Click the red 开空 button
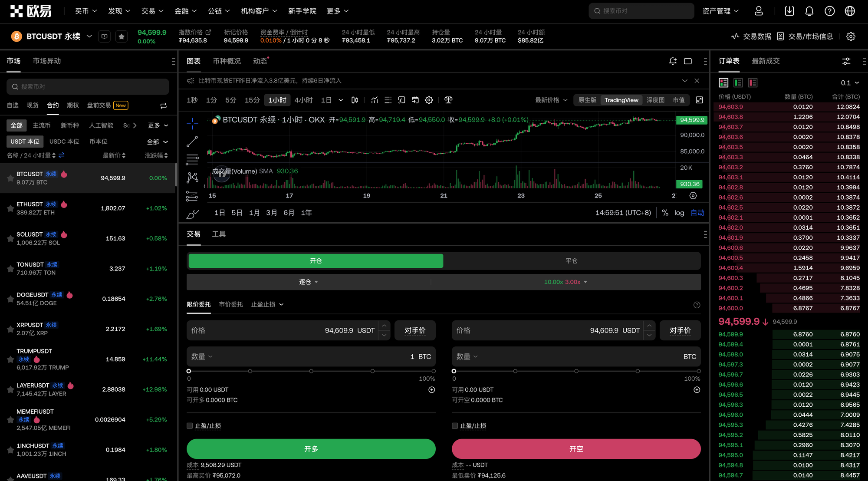This screenshot has width=868, height=481. [x=576, y=449]
